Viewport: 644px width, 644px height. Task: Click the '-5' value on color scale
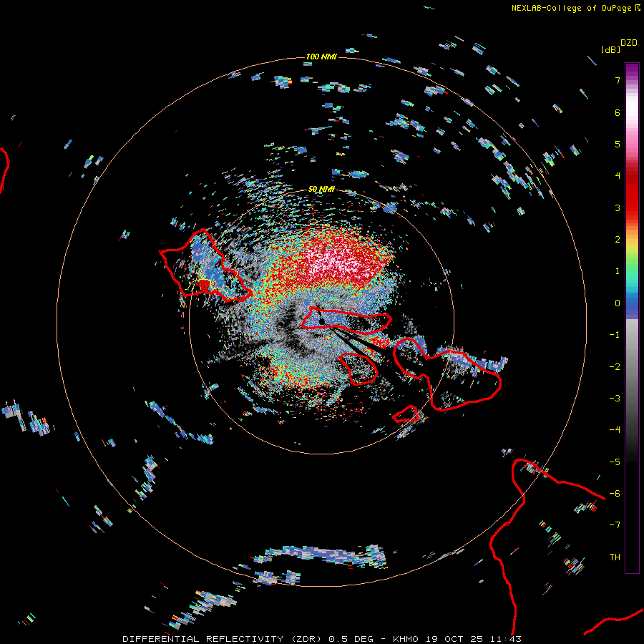coord(615,462)
